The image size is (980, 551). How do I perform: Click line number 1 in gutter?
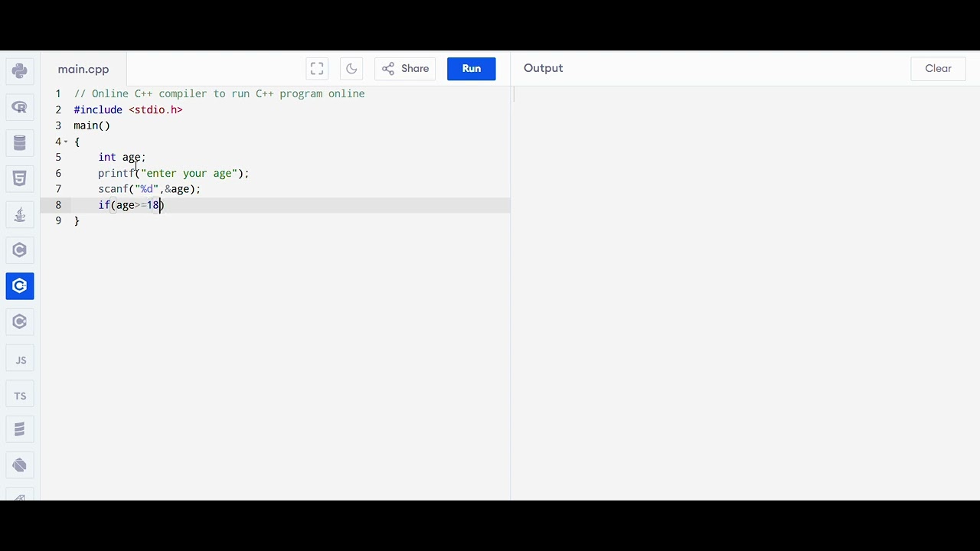coord(57,93)
